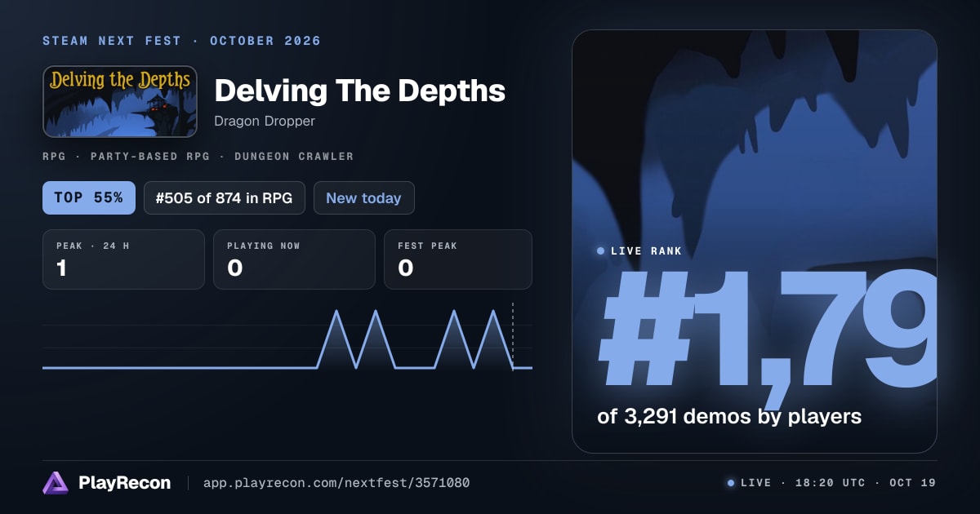The image size is (980, 514).
Task: Select the Playing Now stat card
Action: [x=294, y=259]
